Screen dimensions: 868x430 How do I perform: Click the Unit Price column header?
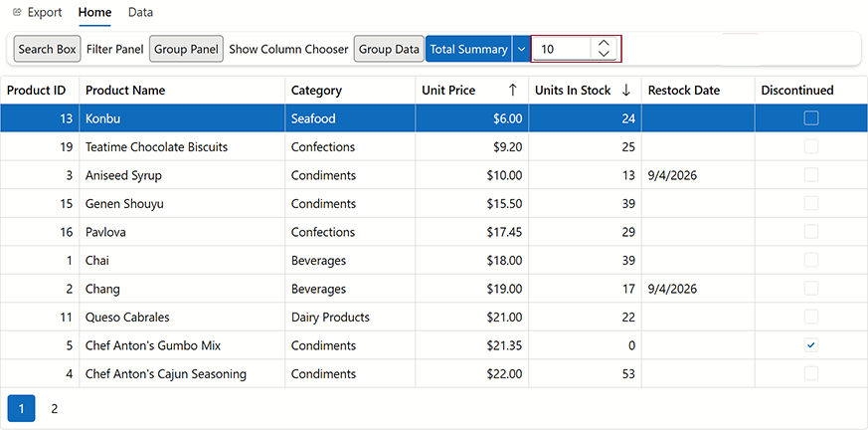coord(472,91)
